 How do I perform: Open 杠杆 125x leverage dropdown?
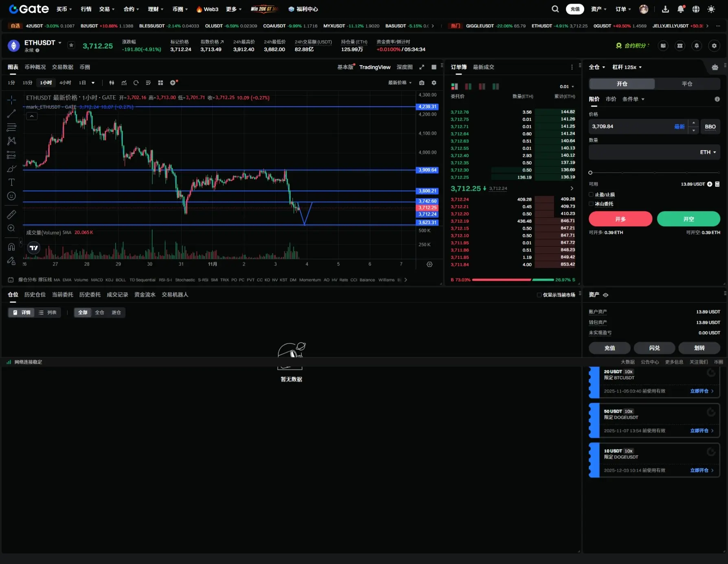[x=627, y=67]
